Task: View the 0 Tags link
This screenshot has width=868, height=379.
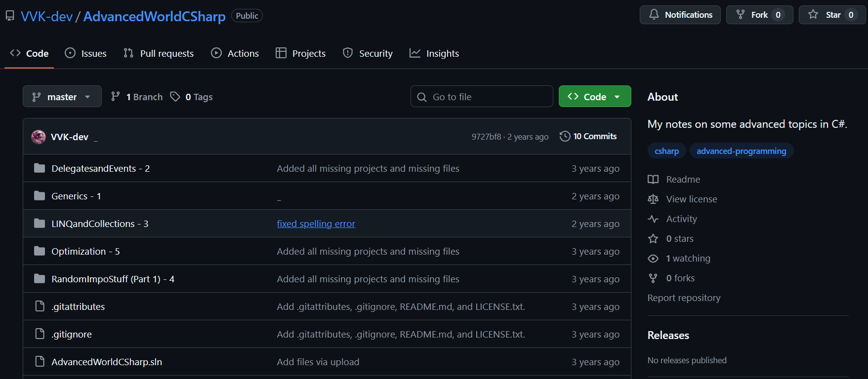Action: click(191, 97)
